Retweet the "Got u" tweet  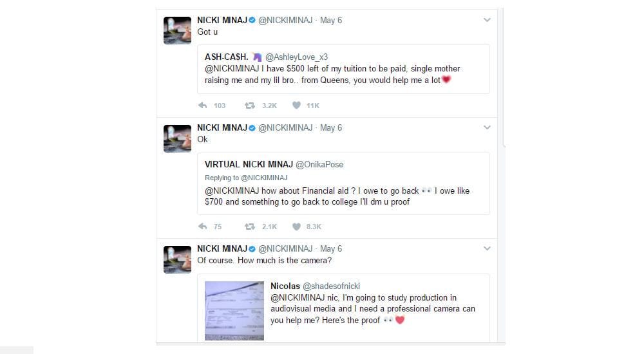[x=249, y=106]
